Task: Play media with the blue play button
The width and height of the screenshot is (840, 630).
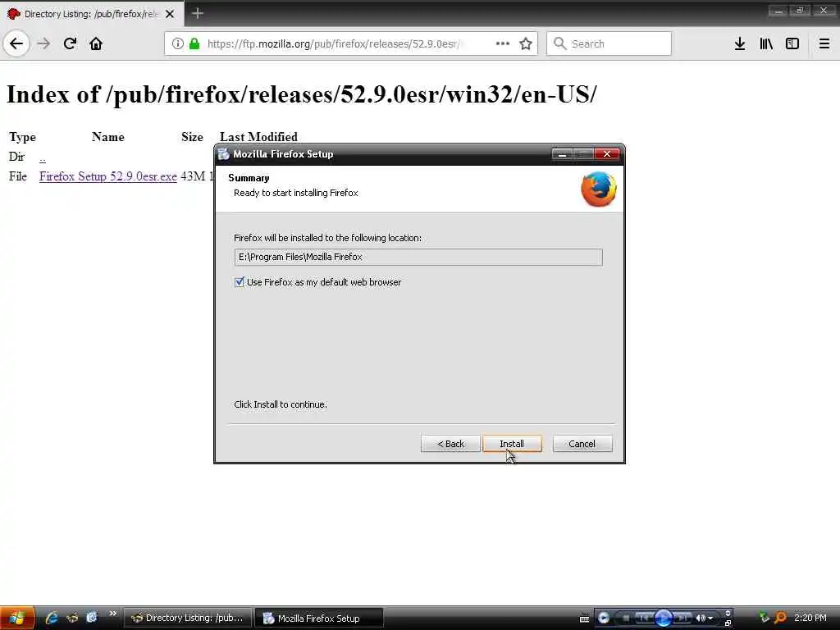Action: click(663, 619)
